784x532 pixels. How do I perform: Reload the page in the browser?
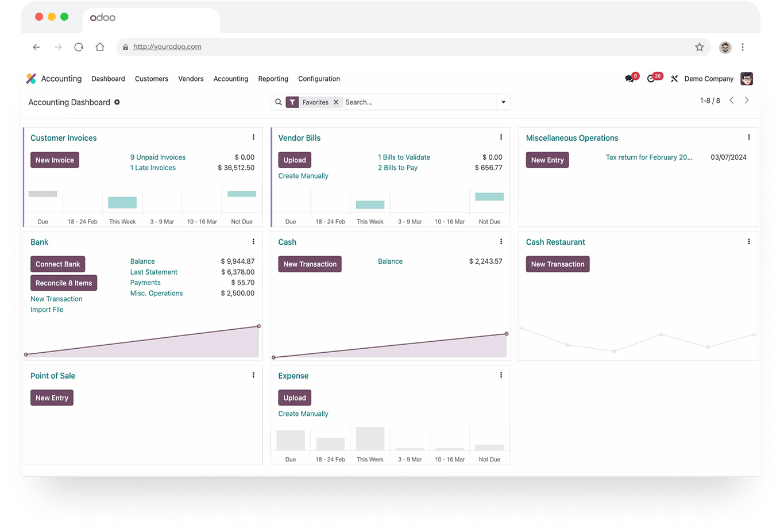pyautogui.click(x=79, y=47)
